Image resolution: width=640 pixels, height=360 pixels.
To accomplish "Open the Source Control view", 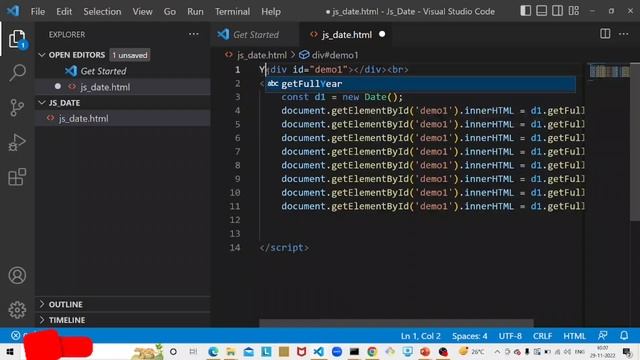I will (17, 108).
